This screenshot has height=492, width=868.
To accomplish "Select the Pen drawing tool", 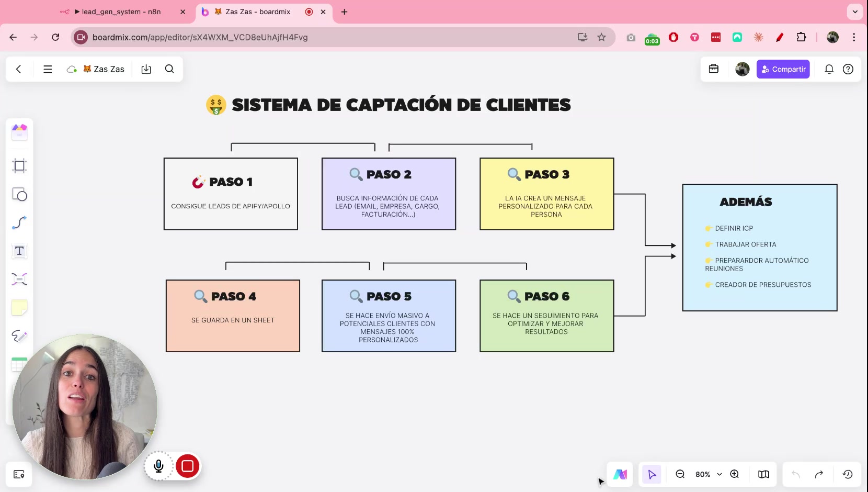I will [19, 336].
